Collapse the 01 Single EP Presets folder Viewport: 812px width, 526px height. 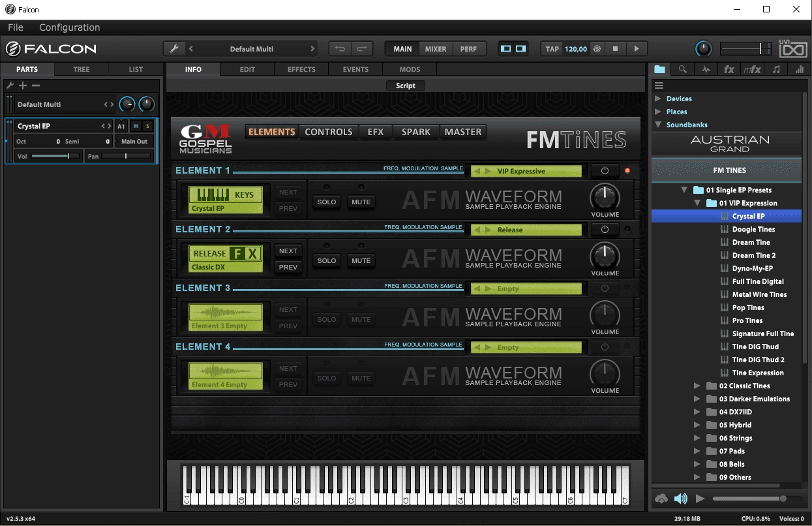click(x=684, y=190)
